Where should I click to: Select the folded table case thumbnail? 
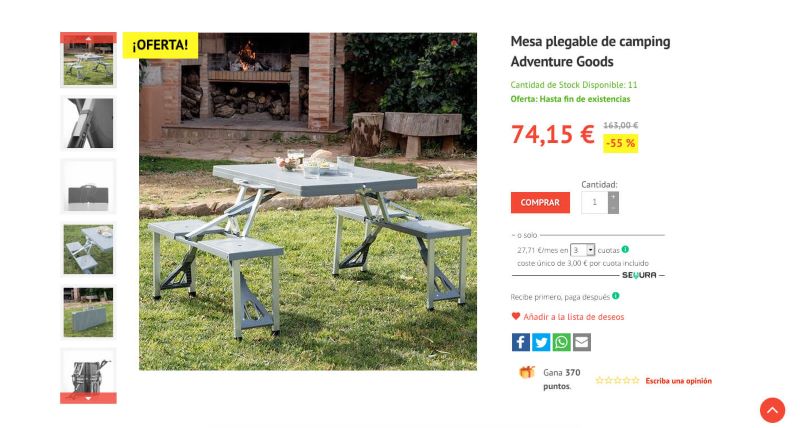click(88, 186)
